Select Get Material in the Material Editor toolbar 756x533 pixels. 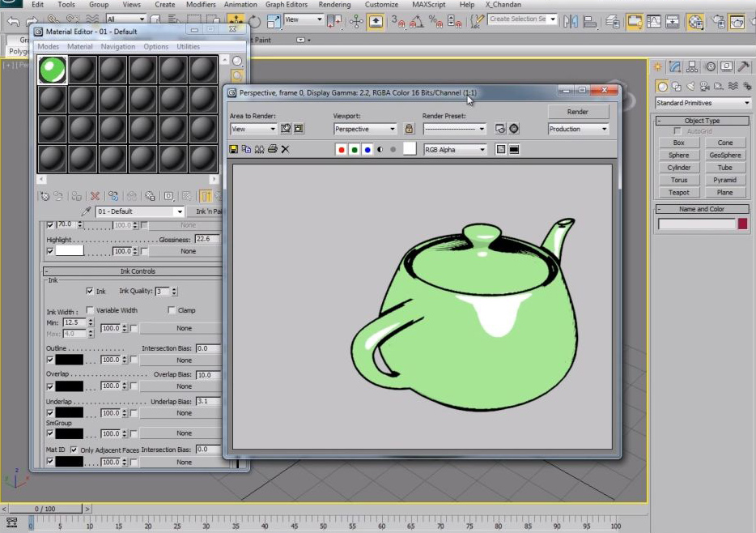pyautogui.click(x=44, y=195)
